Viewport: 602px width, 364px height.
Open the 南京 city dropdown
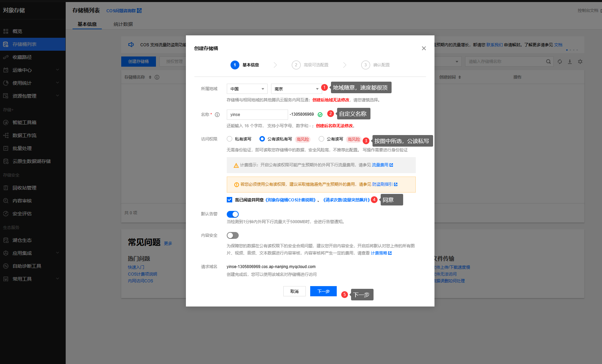point(296,89)
